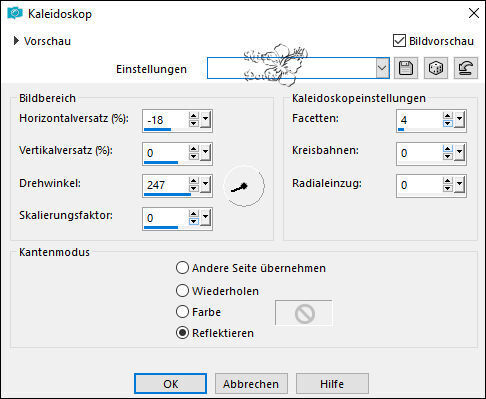Click the Radialeinzug value field
Screen dimensions: 486x399
(419, 185)
